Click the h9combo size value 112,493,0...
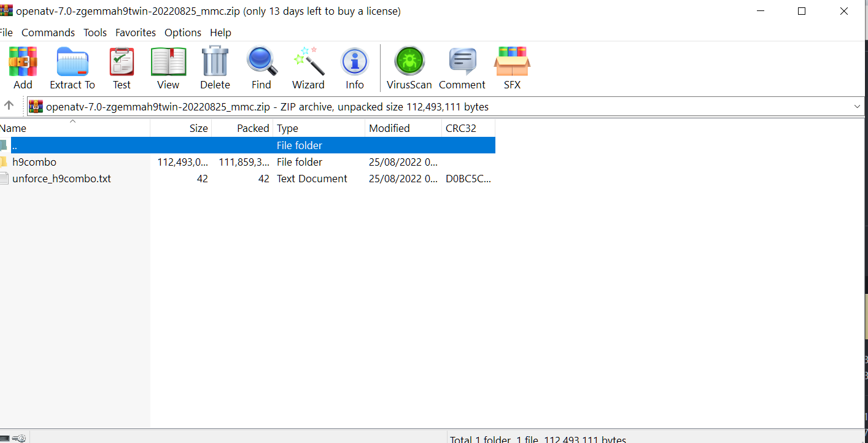Image resolution: width=868 pixels, height=443 pixels. (183, 162)
